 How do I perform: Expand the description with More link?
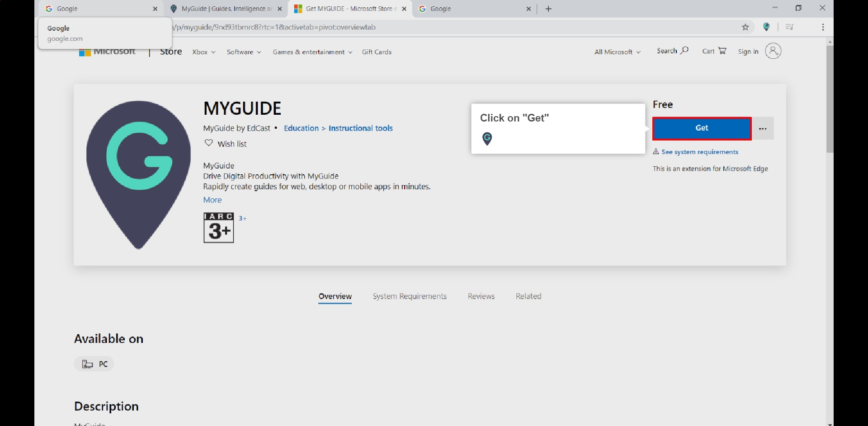tap(212, 200)
